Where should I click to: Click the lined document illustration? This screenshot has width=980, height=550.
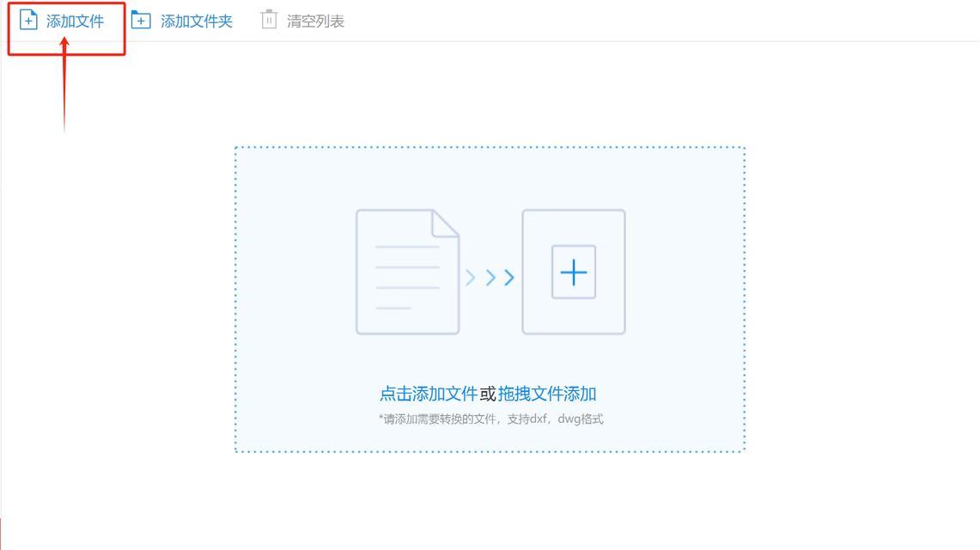tap(407, 272)
